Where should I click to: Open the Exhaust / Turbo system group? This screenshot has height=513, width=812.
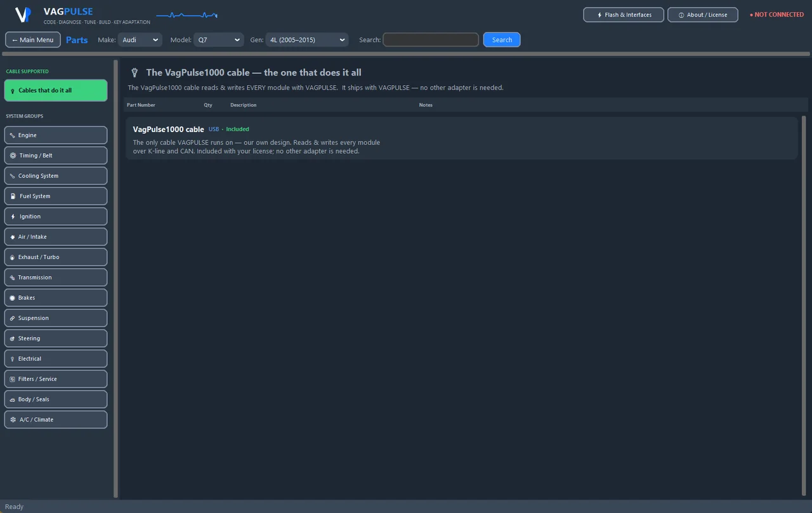(x=56, y=257)
